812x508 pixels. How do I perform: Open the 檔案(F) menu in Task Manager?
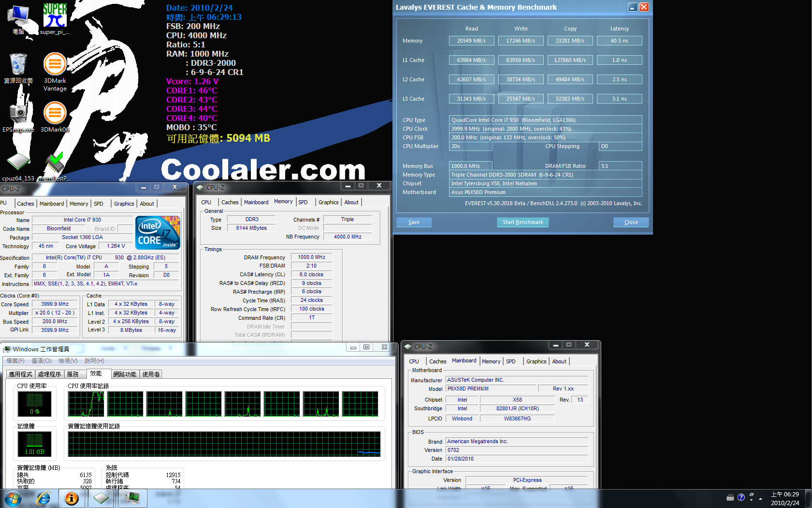(15, 361)
